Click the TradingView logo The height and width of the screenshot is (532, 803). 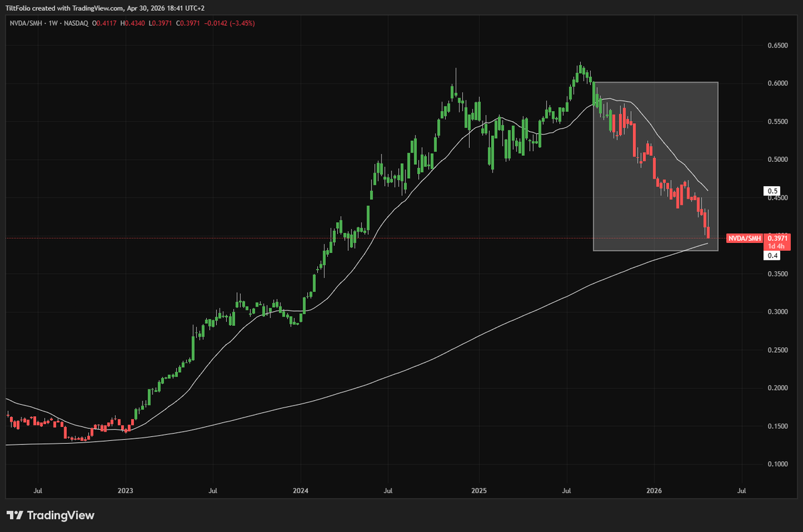[x=50, y=515]
